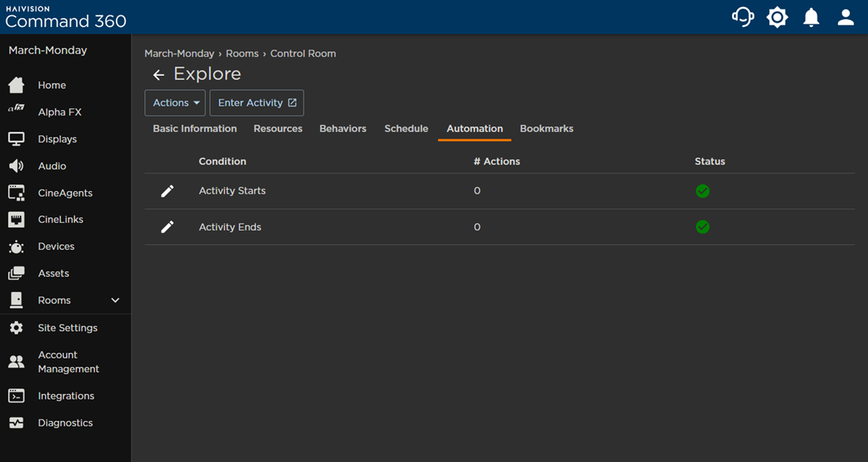Viewport: 868px width, 462px height.
Task: Switch to the Basic Information tab
Action: [x=195, y=129]
